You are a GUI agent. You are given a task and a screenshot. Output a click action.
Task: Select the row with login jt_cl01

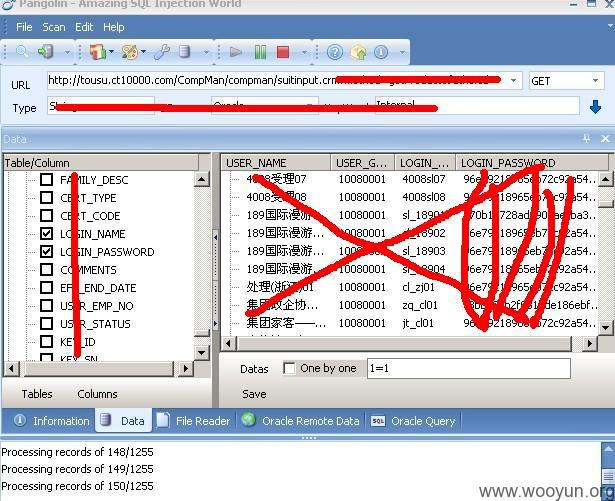[x=408, y=323]
